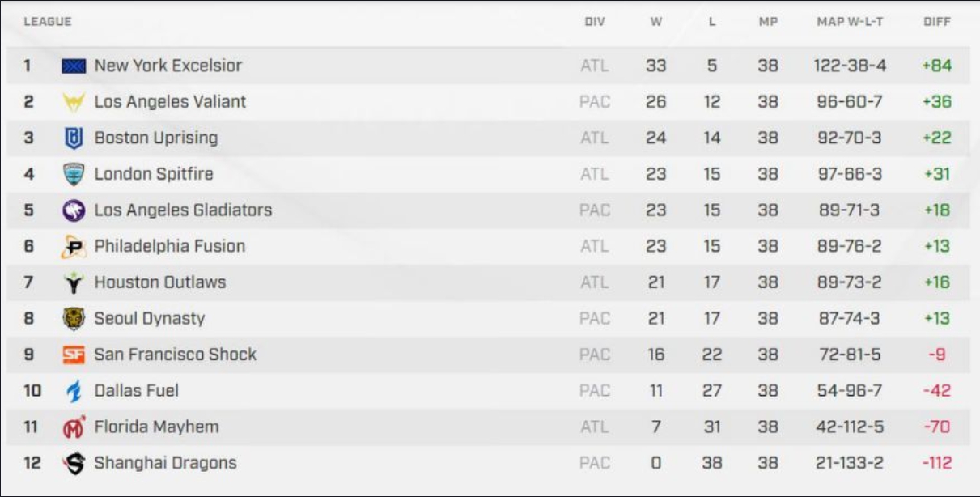Open the Shanghai Dragons team name link
Image resolution: width=980 pixels, height=497 pixels.
(166, 463)
